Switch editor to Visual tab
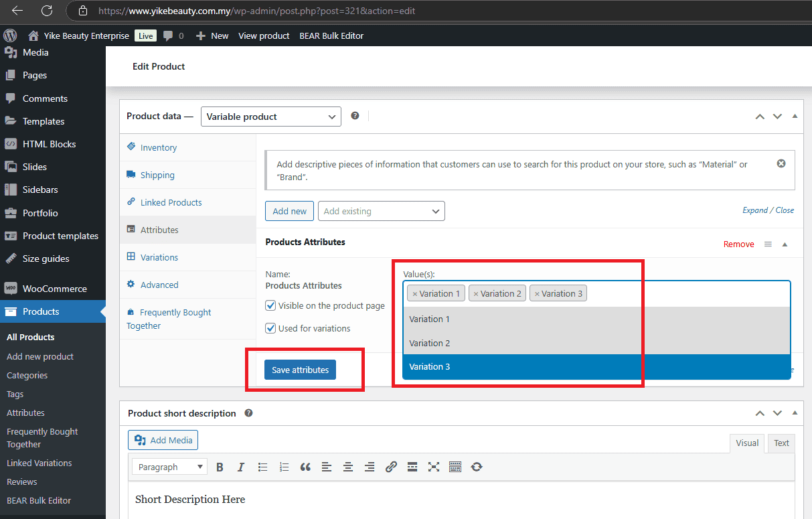The height and width of the screenshot is (519, 812). coord(747,443)
